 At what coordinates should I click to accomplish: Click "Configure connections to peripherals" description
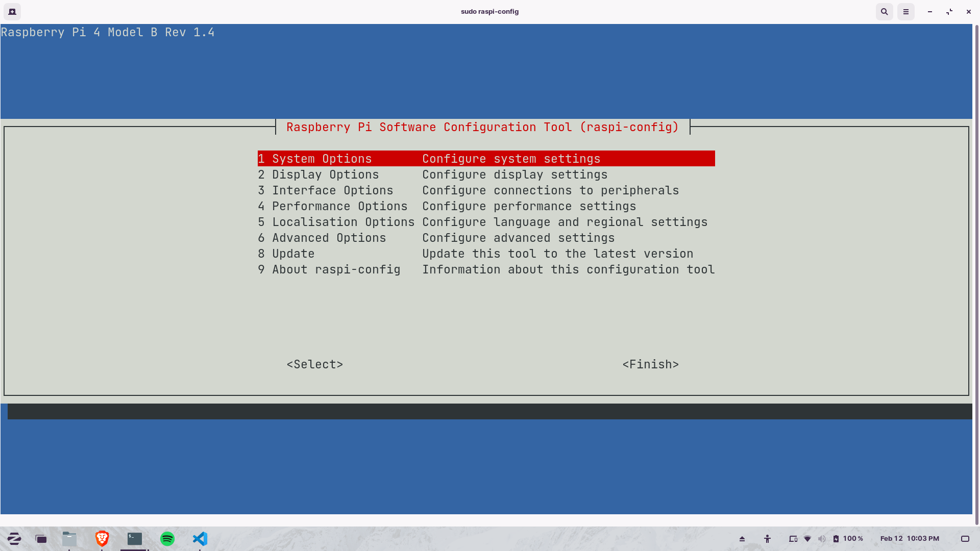[551, 190]
